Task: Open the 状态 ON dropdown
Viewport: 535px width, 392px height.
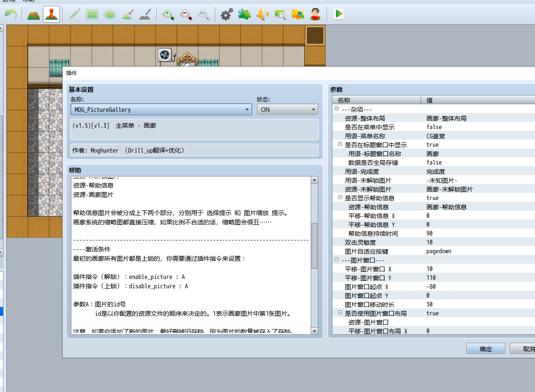Action: (x=288, y=110)
